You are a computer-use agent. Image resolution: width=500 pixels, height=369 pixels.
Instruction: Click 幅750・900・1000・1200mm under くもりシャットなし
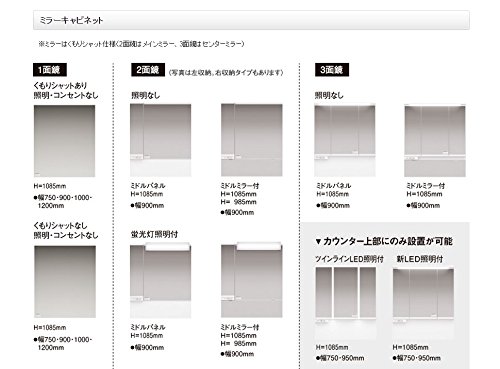[x=63, y=344]
